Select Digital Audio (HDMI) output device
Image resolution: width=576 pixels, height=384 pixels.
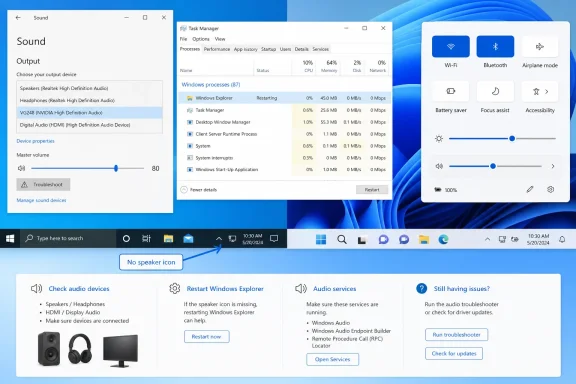tap(89, 125)
